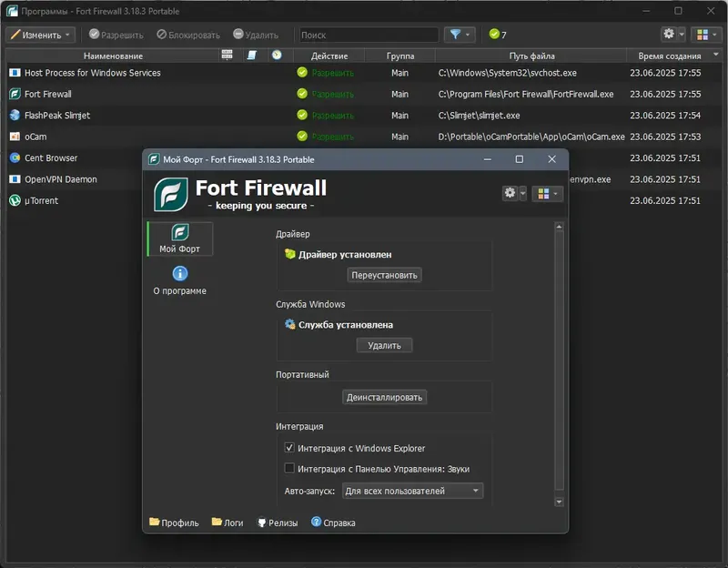This screenshot has height=568, width=728.
Task: Sort by Действие column header
Action: click(329, 56)
